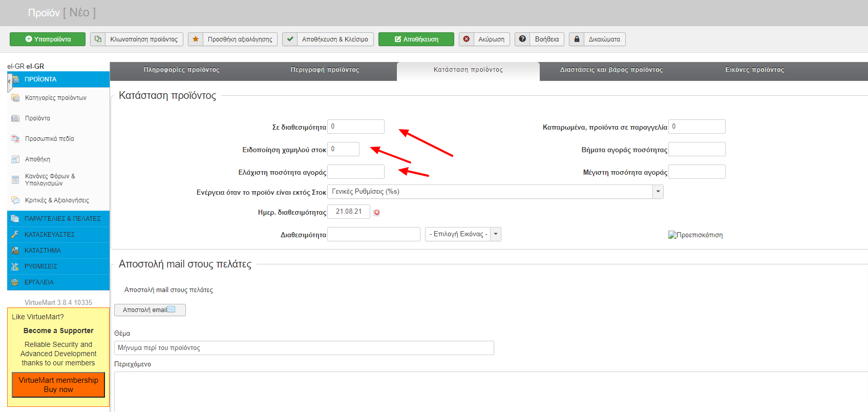Click the checkmark icon for Save & Close

pyautogui.click(x=290, y=39)
